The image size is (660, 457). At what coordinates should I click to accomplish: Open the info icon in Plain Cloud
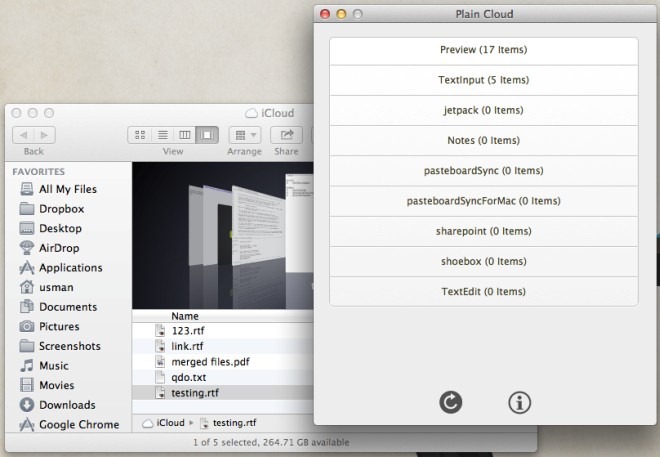pyautogui.click(x=520, y=402)
